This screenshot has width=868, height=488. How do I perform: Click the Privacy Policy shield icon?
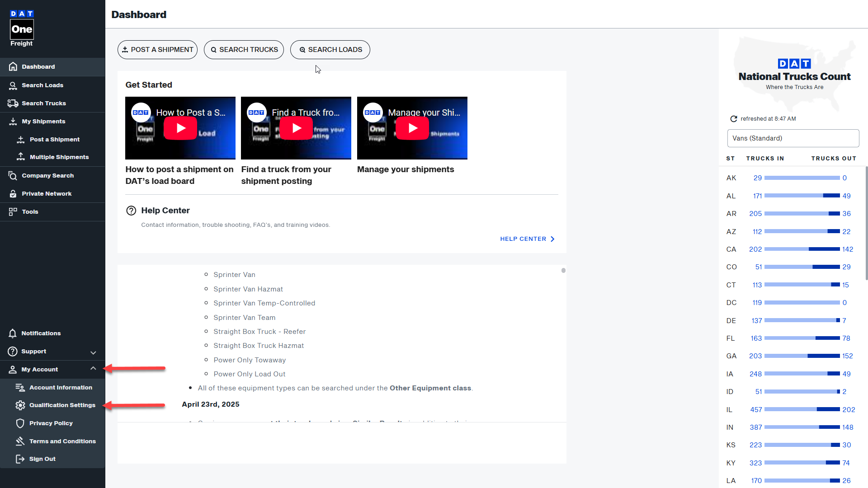pos(20,423)
